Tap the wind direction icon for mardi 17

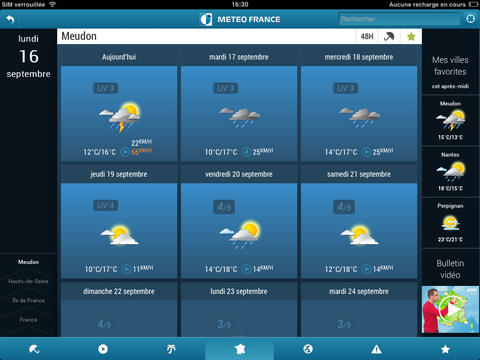pyautogui.click(x=246, y=152)
